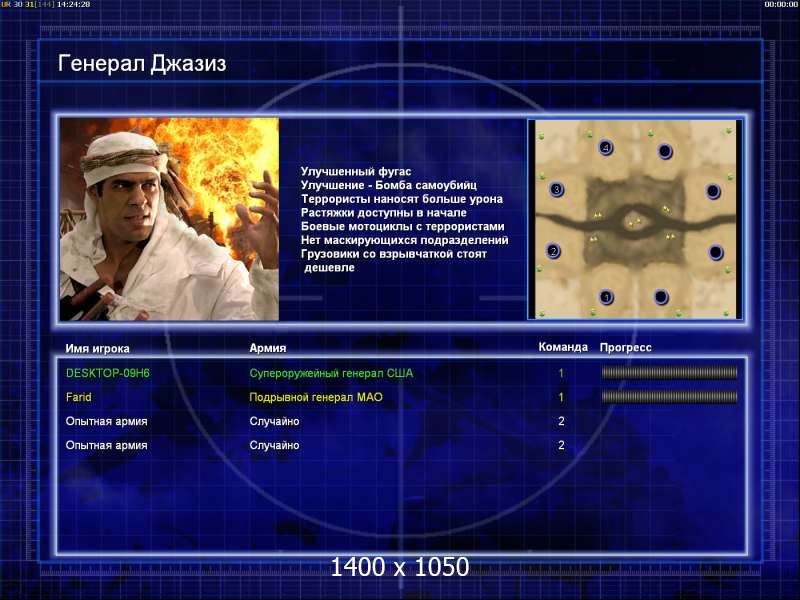Click the line 'Улучшение - Бомба самоубийц'
This screenshot has width=800, height=600.
pyautogui.click(x=388, y=185)
